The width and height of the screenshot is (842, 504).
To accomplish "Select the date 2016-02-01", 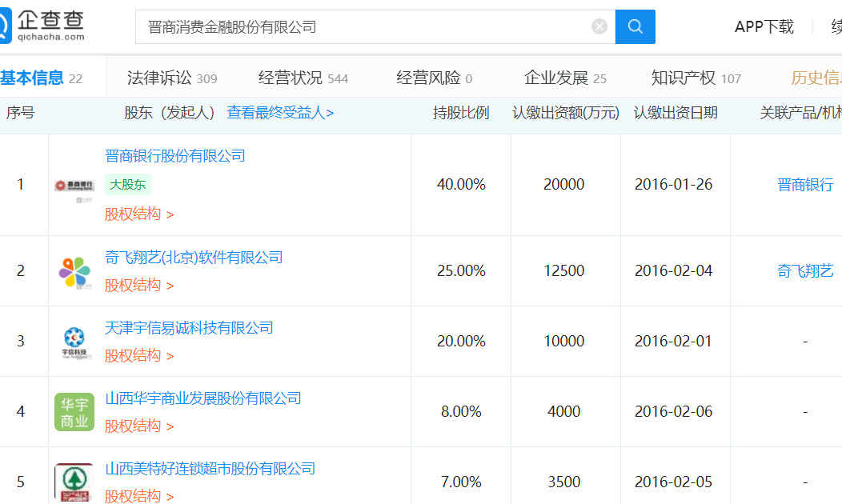I will point(673,342).
